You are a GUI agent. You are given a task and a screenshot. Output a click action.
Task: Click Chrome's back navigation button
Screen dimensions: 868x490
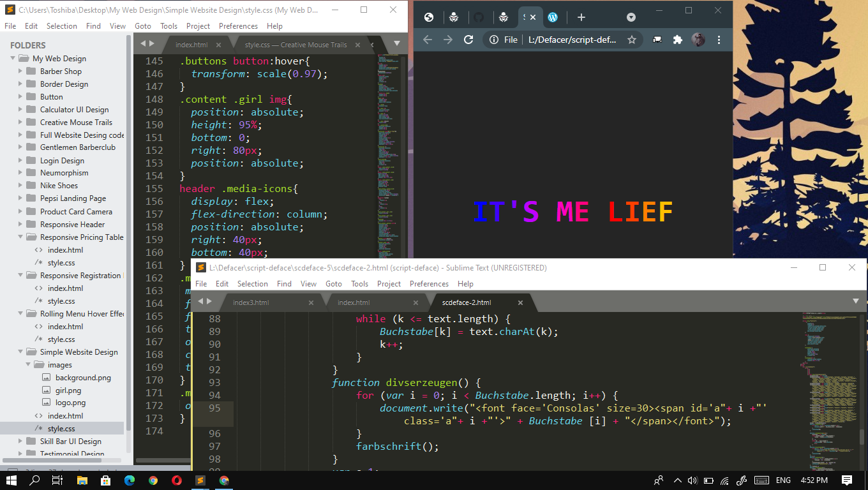[x=427, y=40]
